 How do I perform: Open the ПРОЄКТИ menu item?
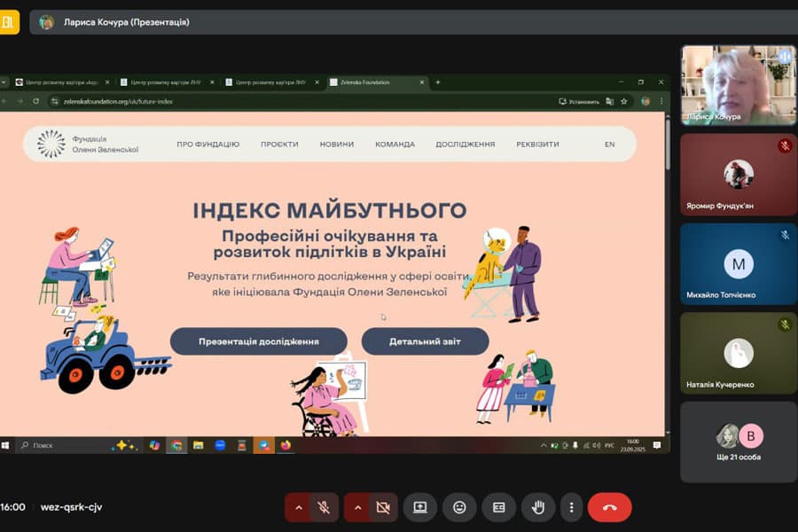coord(279,145)
